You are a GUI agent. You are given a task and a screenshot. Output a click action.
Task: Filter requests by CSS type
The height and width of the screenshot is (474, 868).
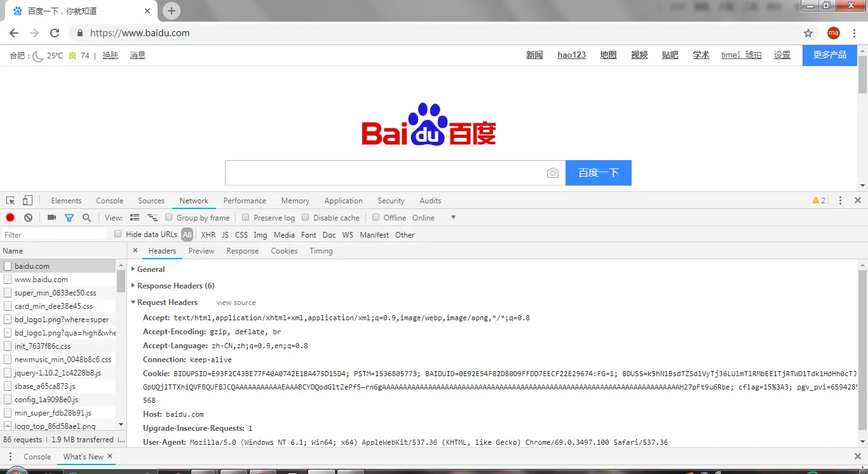click(x=241, y=234)
